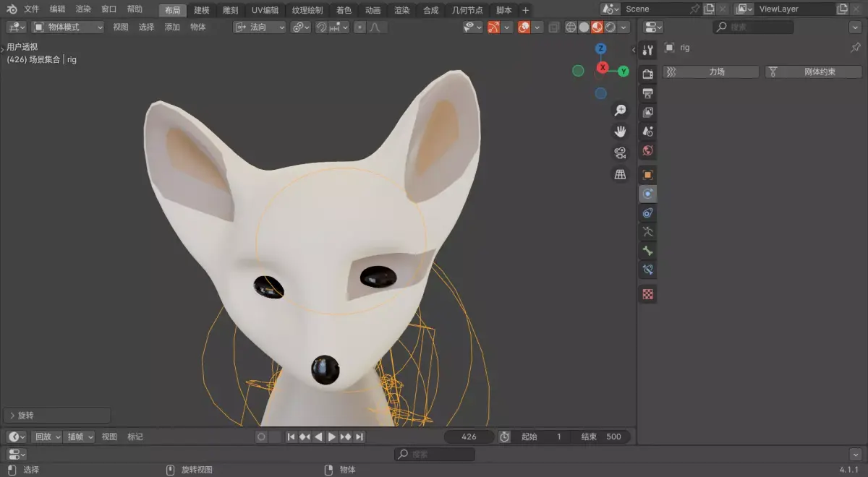Switch to the 着色 workspace tab
This screenshot has height=477, width=868.
[x=344, y=10]
